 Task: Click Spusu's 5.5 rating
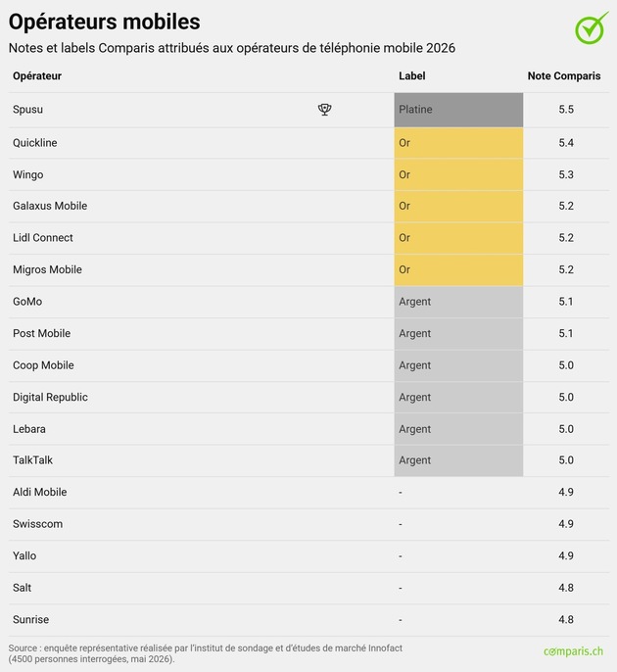tap(566, 110)
